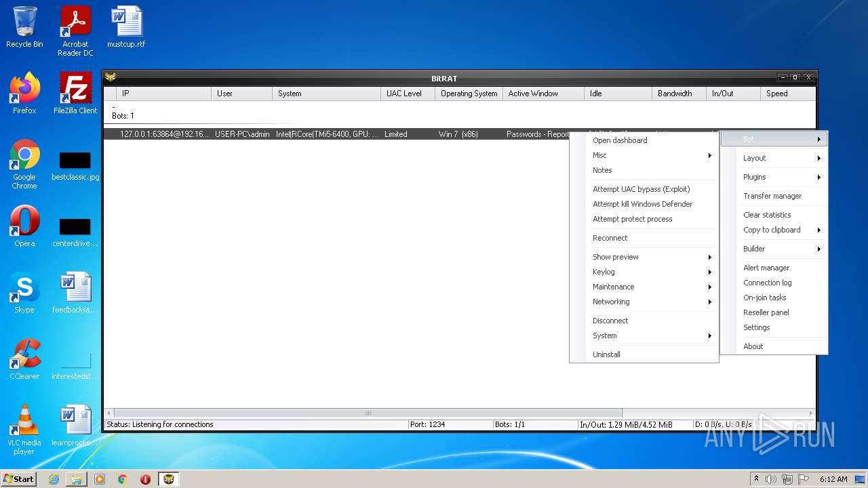This screenshot has width=868, height=488.
Task: Select interestedst desktop file
Action: point(75,365)
